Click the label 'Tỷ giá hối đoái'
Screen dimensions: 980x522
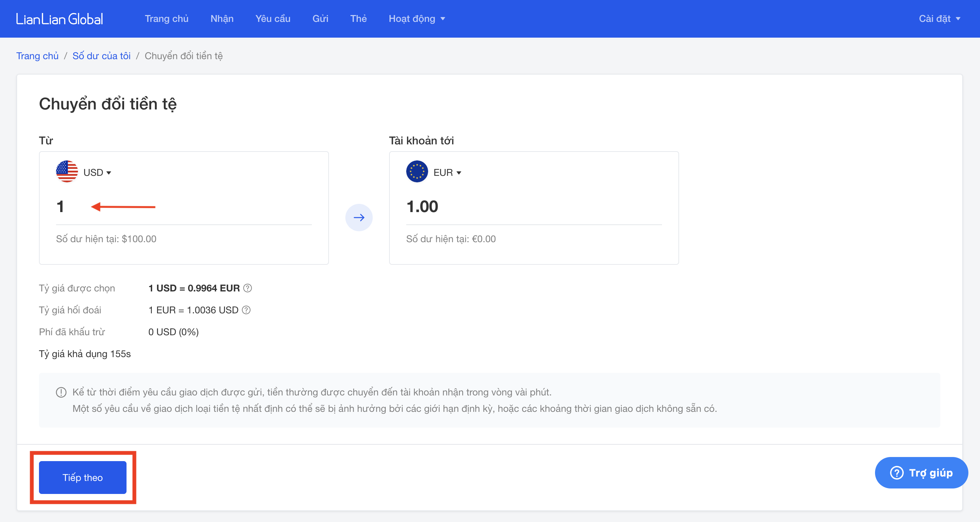click(x=70, y=310)
